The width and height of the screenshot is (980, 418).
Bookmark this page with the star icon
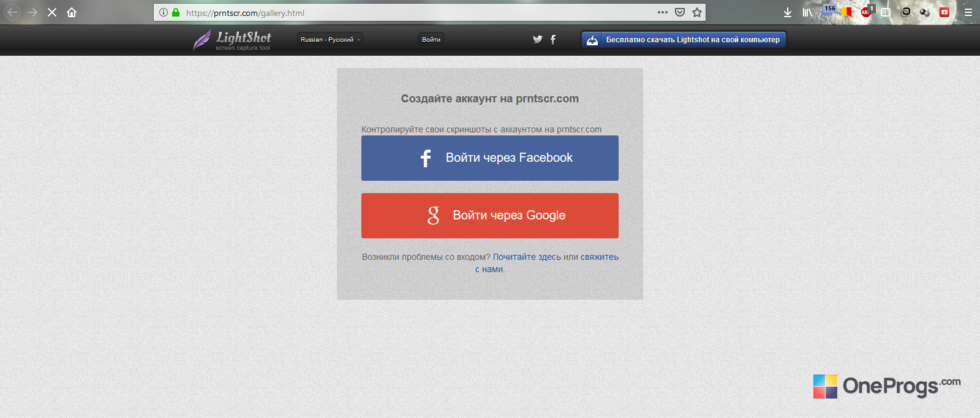point(697,12)
